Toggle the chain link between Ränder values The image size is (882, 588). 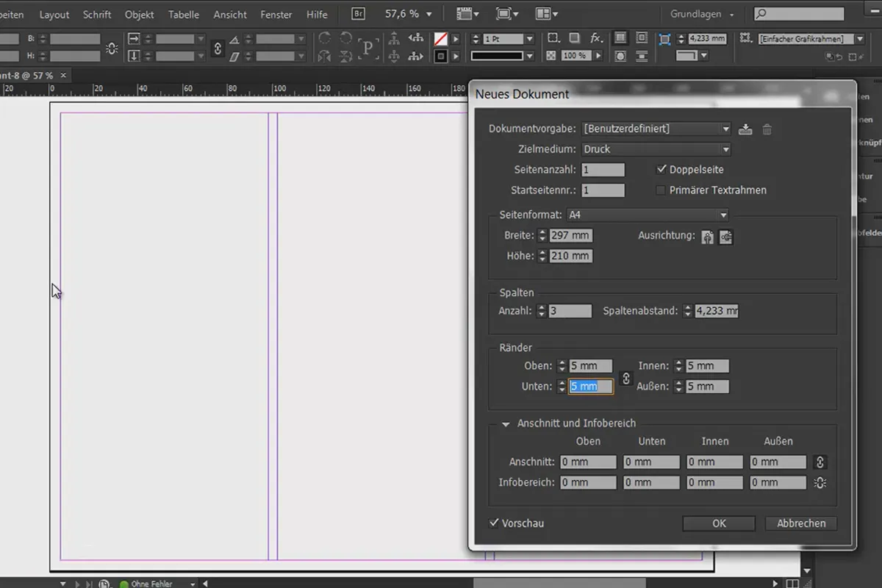(x=625, y=378)
